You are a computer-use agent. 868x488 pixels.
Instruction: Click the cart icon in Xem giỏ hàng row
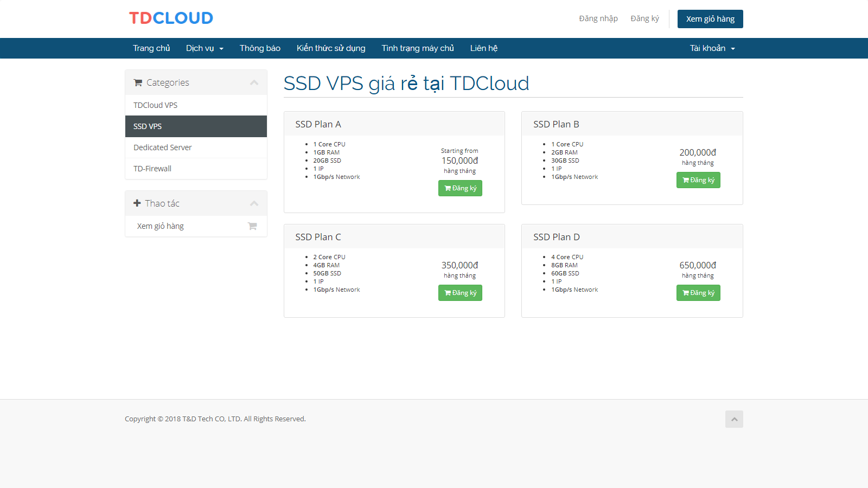252,226
